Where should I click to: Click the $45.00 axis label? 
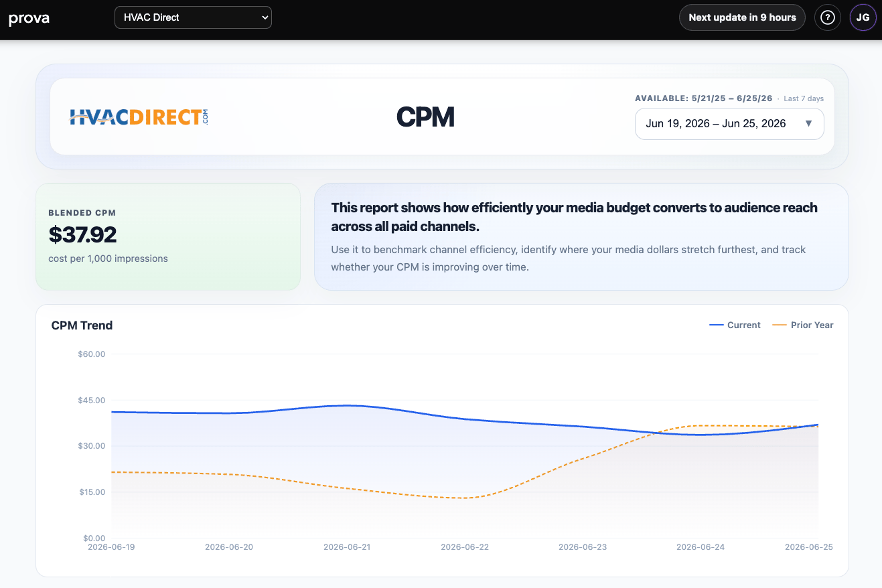pos(92,400)
